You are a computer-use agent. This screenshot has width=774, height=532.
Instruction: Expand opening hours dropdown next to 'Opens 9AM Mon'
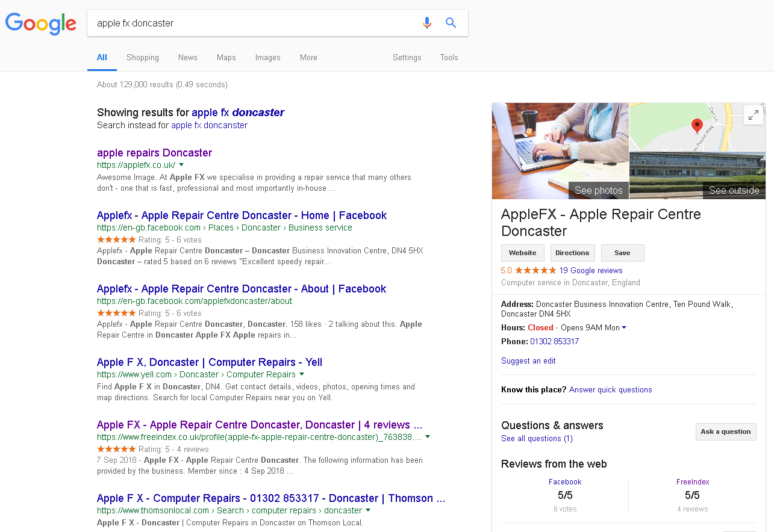pyautogui.click(x=624, y=328)
